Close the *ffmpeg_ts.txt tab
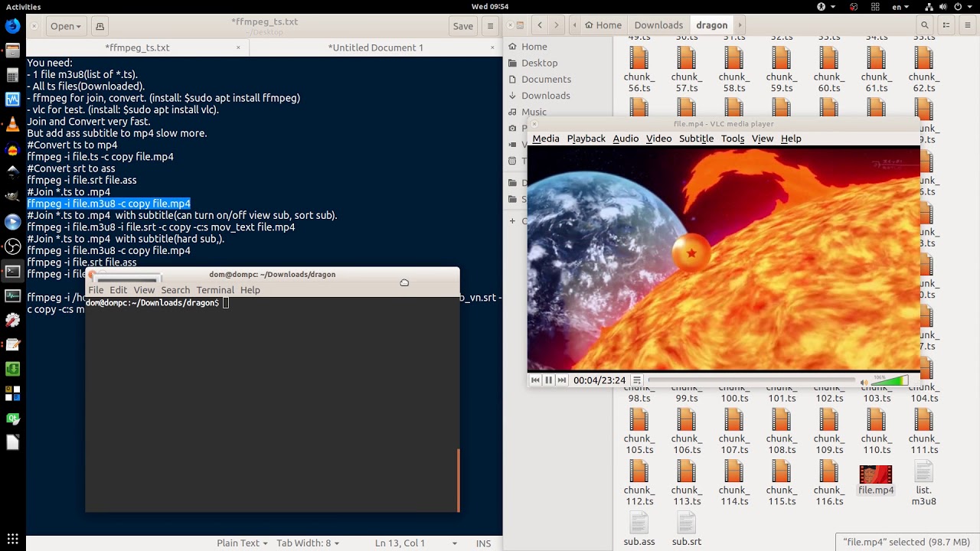Image resolution: width=980 pixels, height=551 pixels. click(238, 47)
